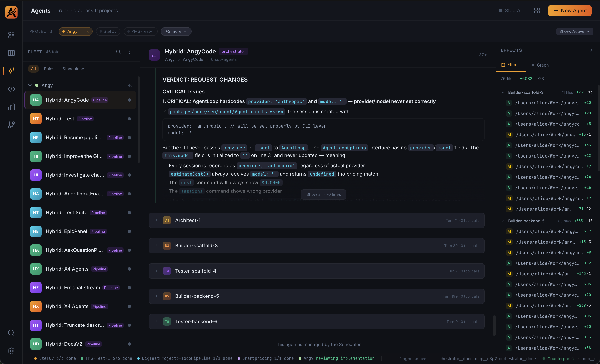Toggle the StefCv project filter chip

point(108,31)
